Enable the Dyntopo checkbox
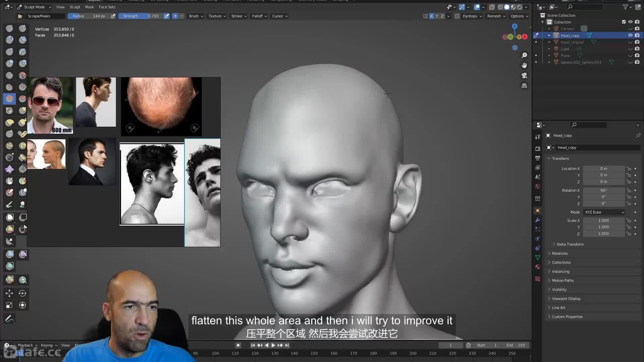The width and height of the screenshot is (644, 362). [457, 16]
